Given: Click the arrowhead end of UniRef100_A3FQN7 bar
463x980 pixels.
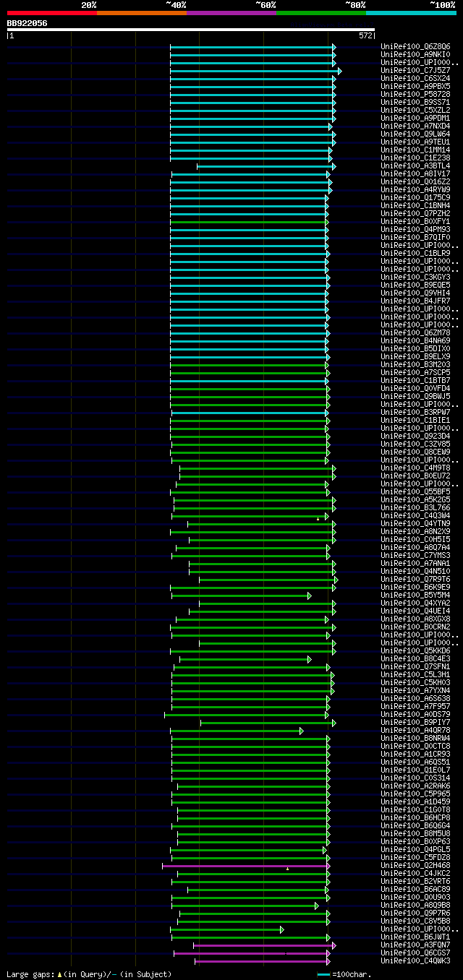Looking at the screenshot, I should tap(334, 945).
